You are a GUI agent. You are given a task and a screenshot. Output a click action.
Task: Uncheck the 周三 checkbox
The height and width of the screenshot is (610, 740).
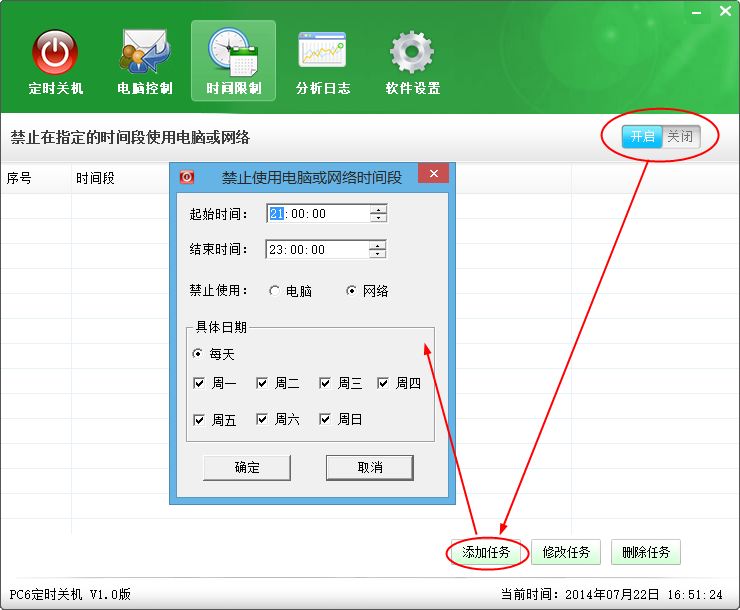pyautogui.click(x=325, y=383)
